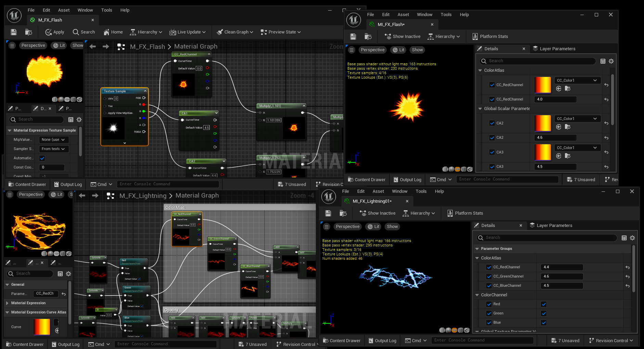Open File menu in MI_FX_Flash window

(371, 15)
